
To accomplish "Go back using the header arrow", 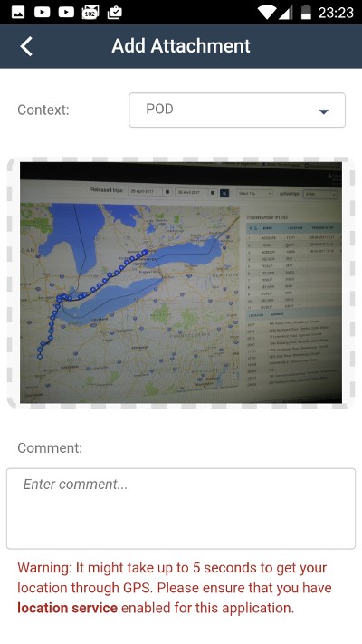I will click(26, 46).
